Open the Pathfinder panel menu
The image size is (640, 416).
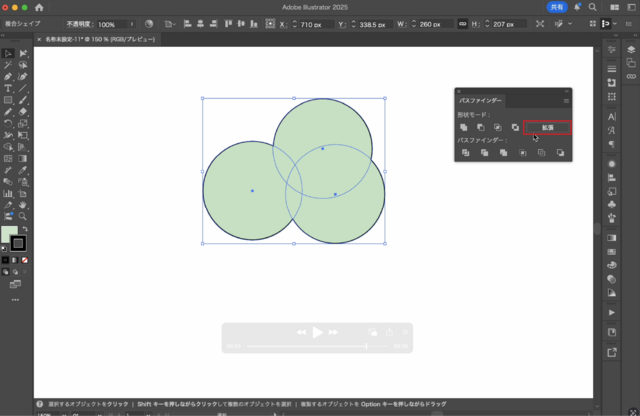pos(566,101)
